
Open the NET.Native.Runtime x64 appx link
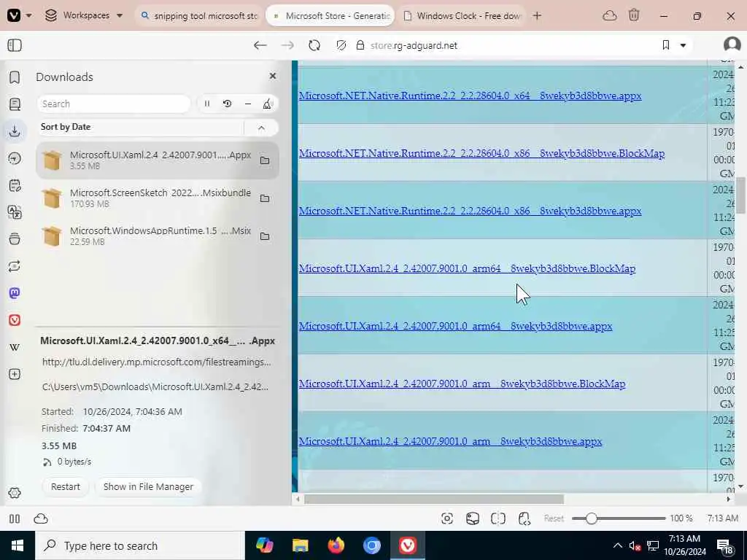471,96
